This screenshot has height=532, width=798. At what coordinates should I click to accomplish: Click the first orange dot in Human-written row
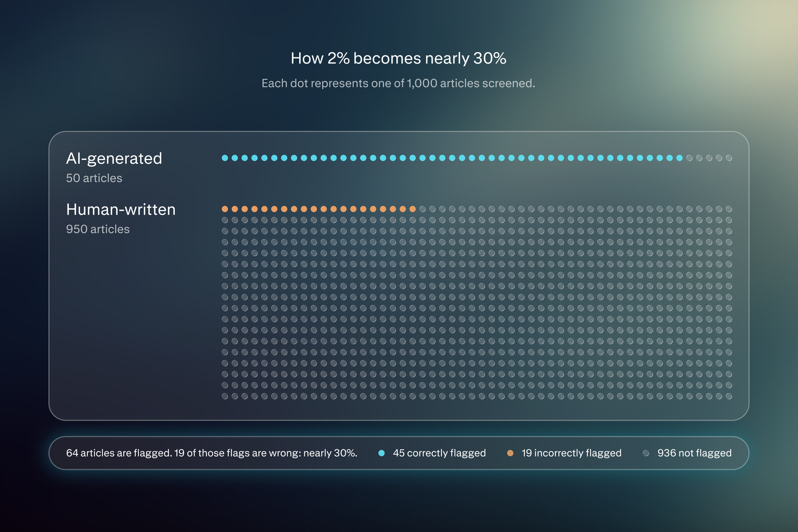[x=225, y=209]
